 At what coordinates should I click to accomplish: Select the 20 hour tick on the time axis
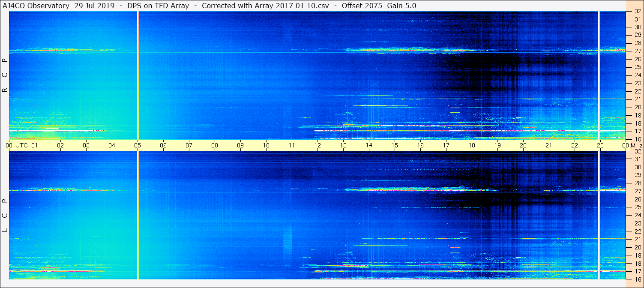[523, 145]
